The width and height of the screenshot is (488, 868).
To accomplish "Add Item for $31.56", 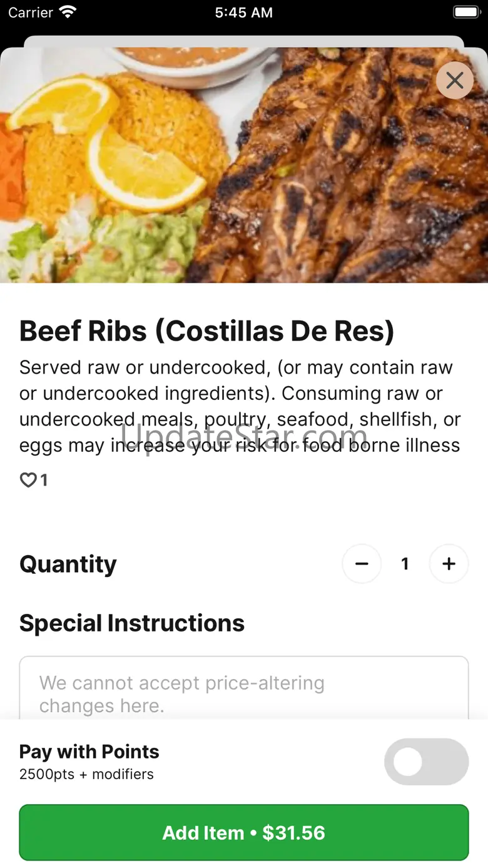I will click(244, 832).
